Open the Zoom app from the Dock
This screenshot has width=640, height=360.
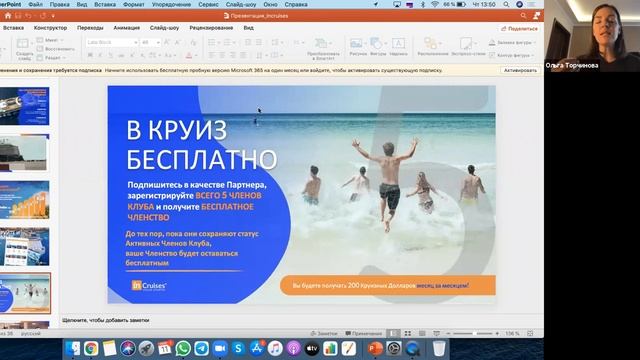click(220, 349)
